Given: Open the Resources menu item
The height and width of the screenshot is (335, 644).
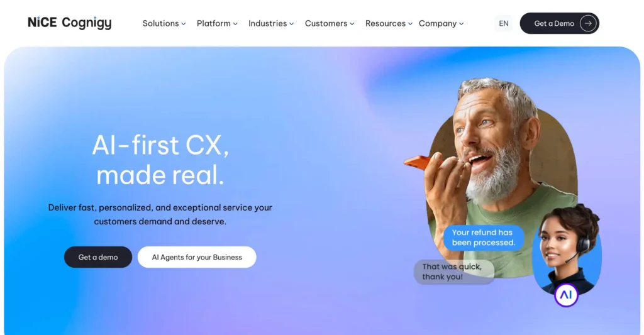Looking at the screenshot, I should pyautogui.click(x=389, y=23).
